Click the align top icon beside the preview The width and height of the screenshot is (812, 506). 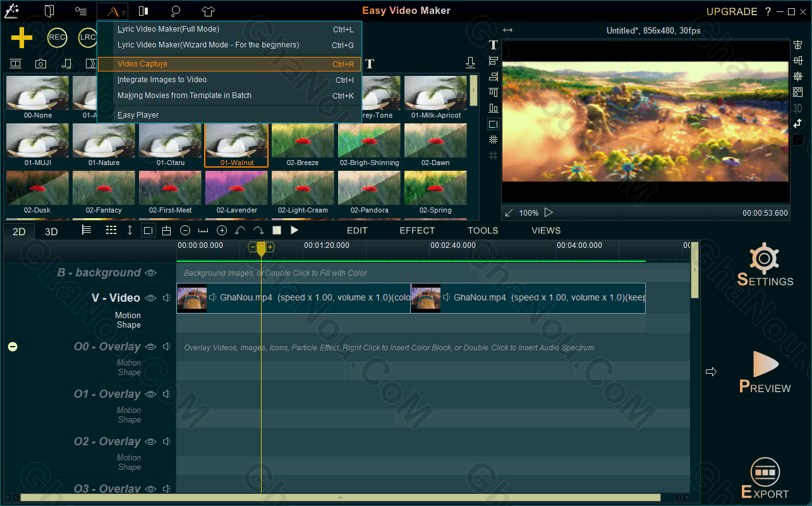494,92
